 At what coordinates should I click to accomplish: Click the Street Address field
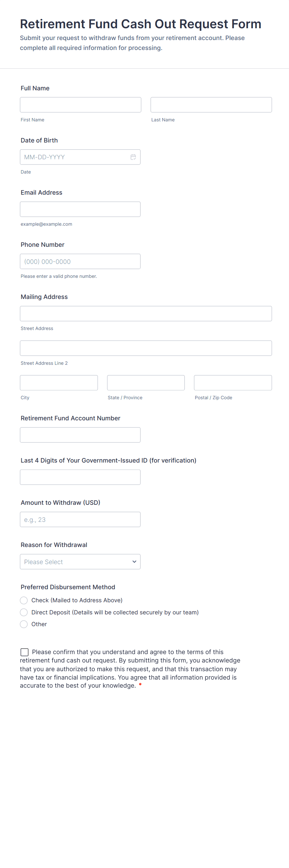pyautogui.click(x=146, y=314)
